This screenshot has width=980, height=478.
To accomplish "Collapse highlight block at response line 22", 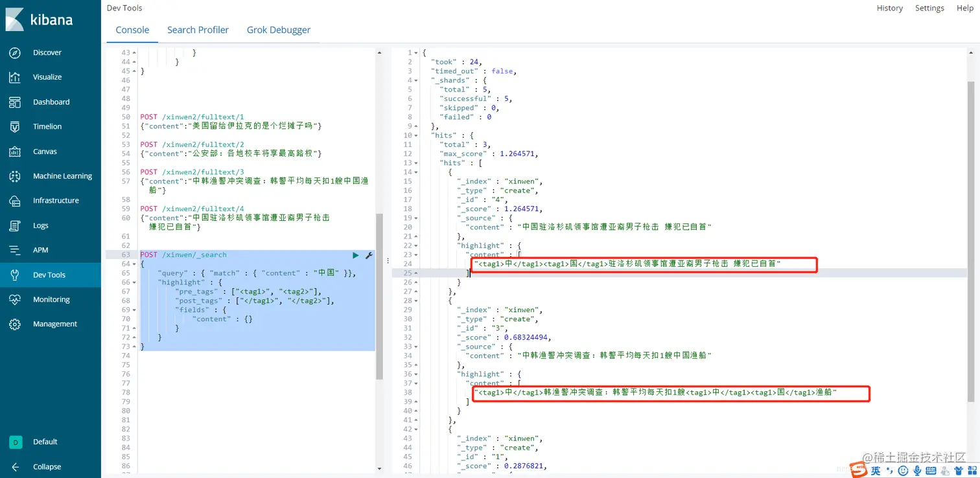I will (416, 246).
